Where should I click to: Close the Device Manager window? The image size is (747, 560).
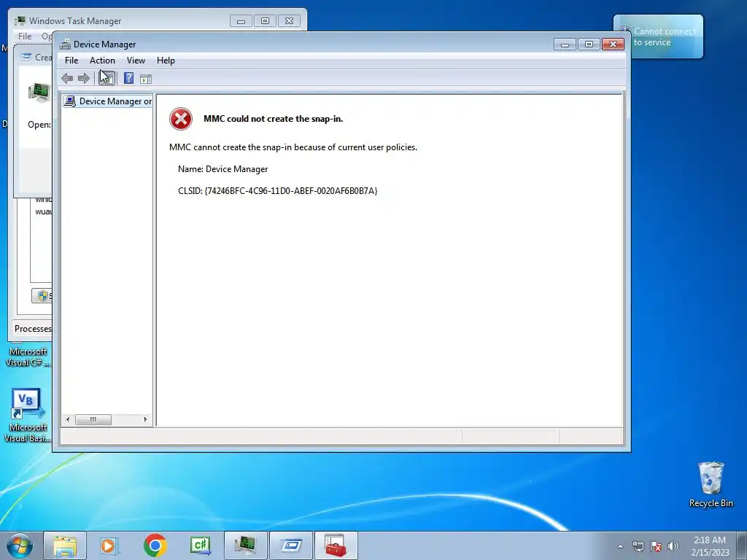click(613, 44)
